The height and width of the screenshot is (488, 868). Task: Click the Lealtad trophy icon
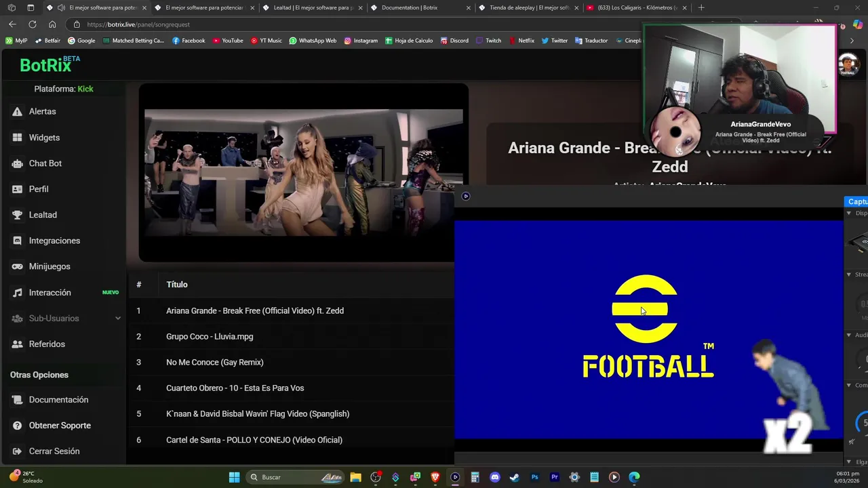[x=17, y=215]
